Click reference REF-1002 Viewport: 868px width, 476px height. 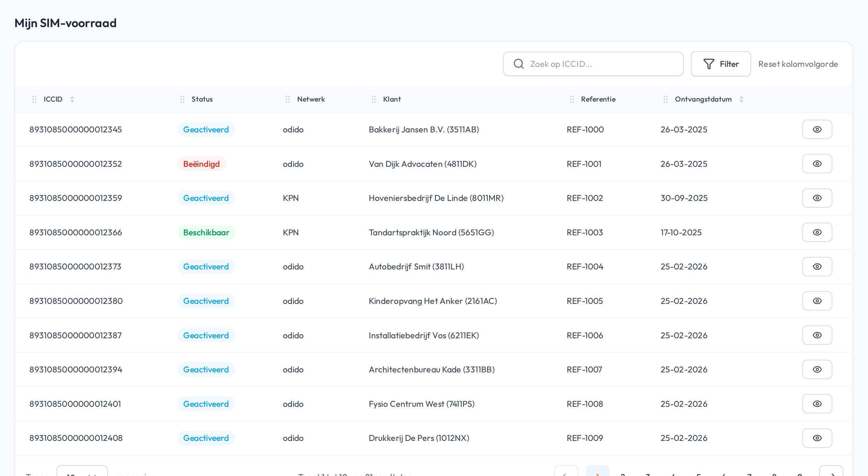584,198
